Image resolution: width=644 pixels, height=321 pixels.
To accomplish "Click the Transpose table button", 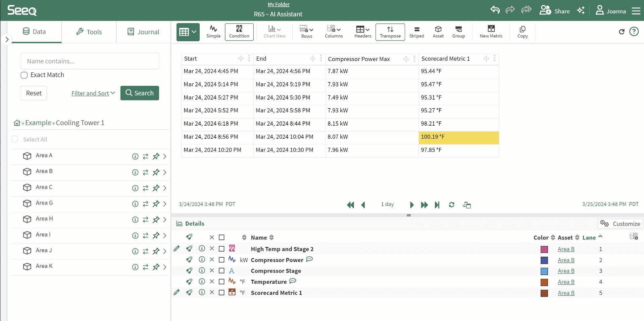I will (x=390, y=32).
